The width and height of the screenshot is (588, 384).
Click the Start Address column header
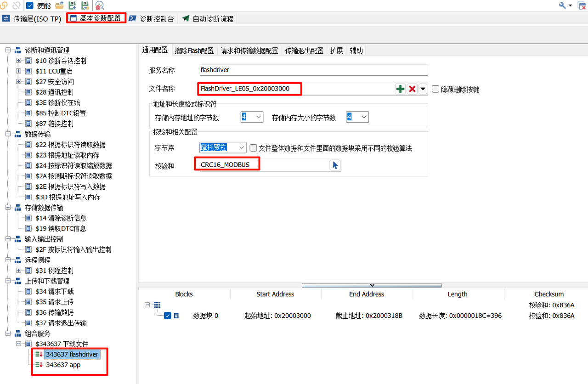point(275,294)
